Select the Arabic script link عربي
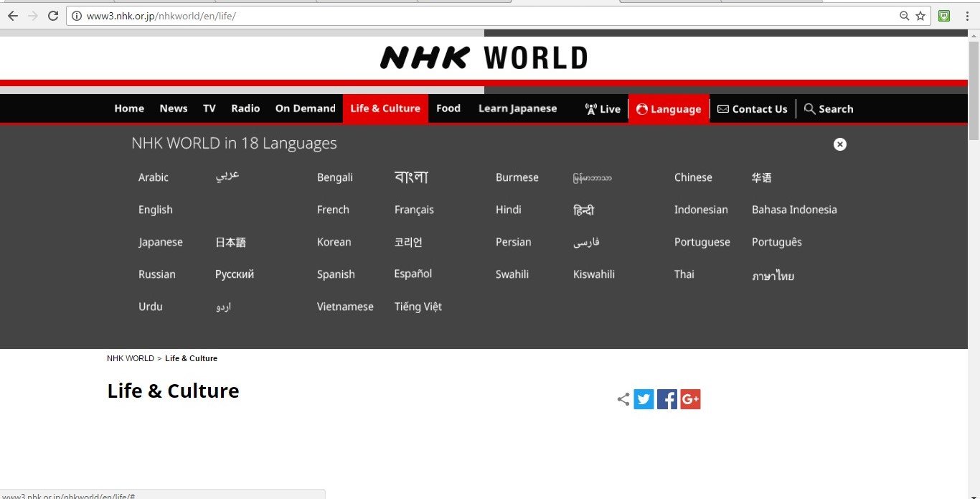Viewport: 980px width, 499px height. [x=227, y=176]
